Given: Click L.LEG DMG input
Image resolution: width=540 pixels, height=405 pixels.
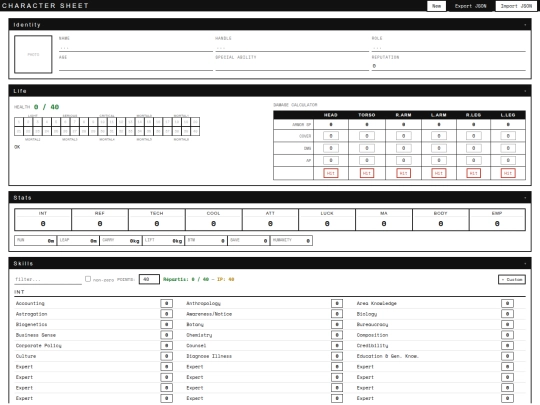Looking at the screenshot, I should [508, 148].
